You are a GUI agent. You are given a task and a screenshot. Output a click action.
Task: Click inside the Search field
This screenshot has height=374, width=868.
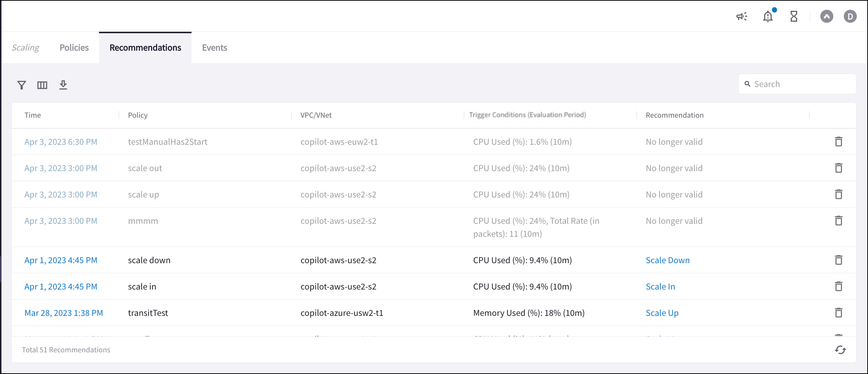pyautogui.click(x=797, y=84)
